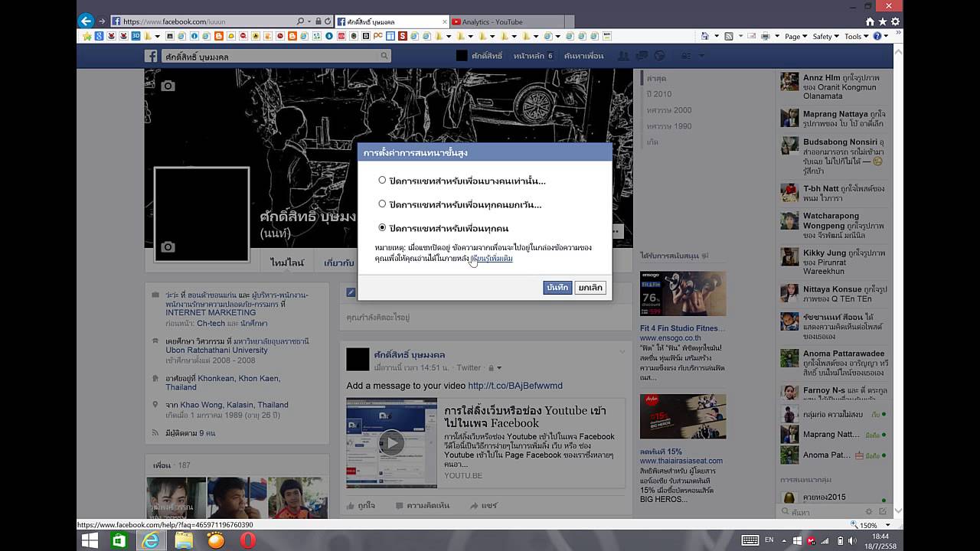The width and height of the screenshot is (980, 551).
Task: Open Safety menu in command bar
Action: pos(825,36)
